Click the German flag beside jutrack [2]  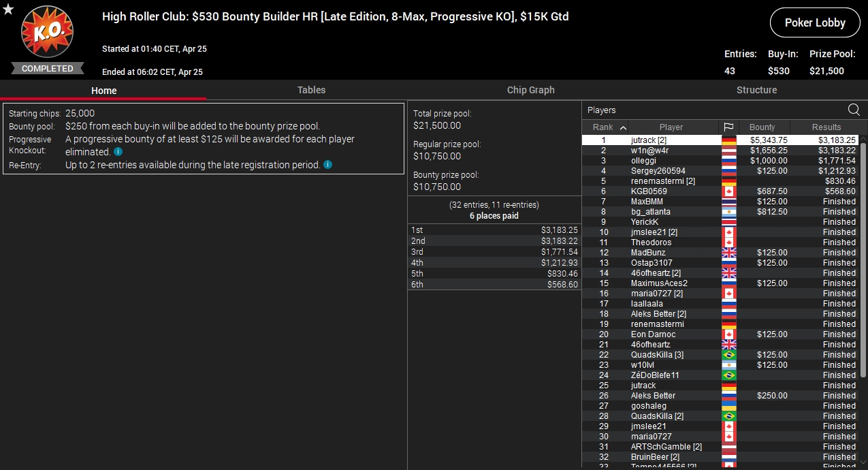[728, 140]
